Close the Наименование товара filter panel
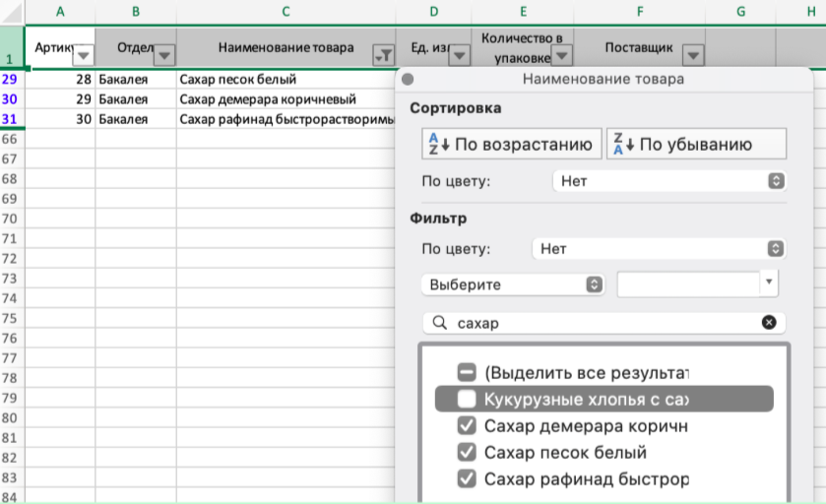Viewport: 826px width, 504px height. pos(408,79)
